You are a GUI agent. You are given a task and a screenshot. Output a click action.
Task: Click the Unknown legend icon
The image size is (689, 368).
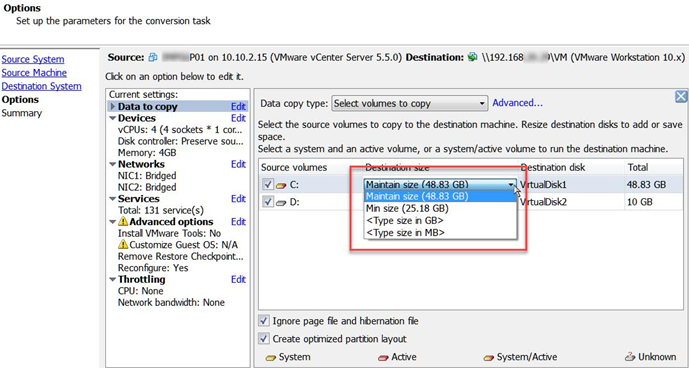click(x=630, y=357)
